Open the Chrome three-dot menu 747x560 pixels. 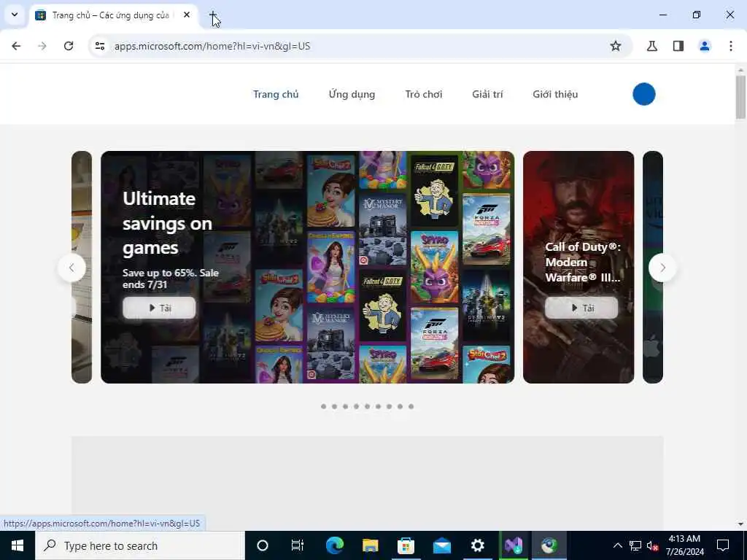tap(731, 46)
